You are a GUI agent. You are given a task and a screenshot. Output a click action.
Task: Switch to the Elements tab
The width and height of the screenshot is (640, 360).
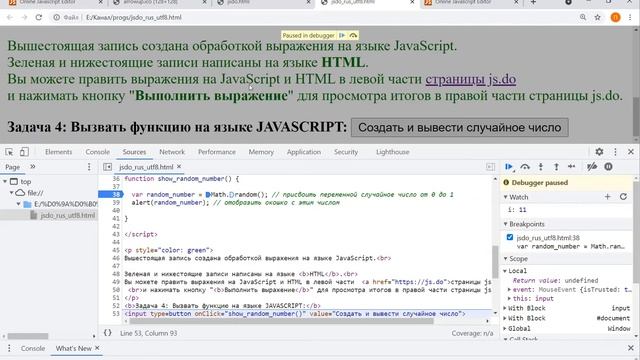click(58, 152)
